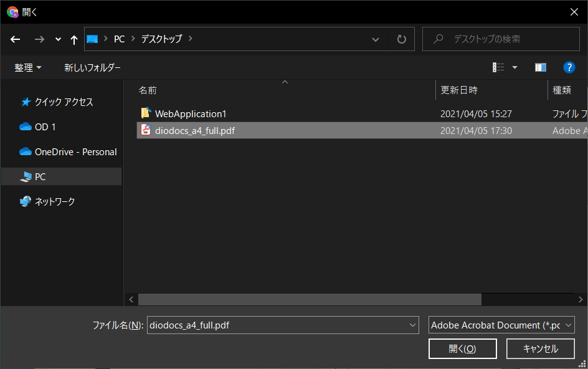The width and height of the screenshot is (588, 369).
Task: Create a 新しいフォルダー
Action: pyautogui.click(x=92, y=67)
